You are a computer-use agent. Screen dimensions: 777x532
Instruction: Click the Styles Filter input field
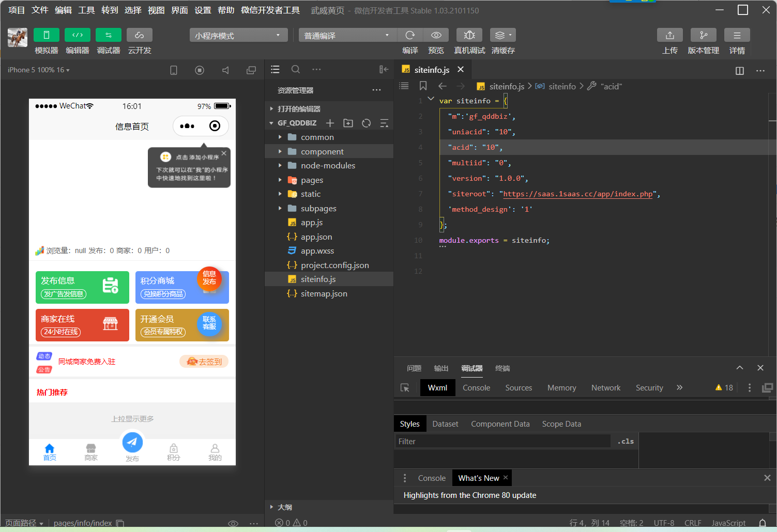click(x=503, y=442)
